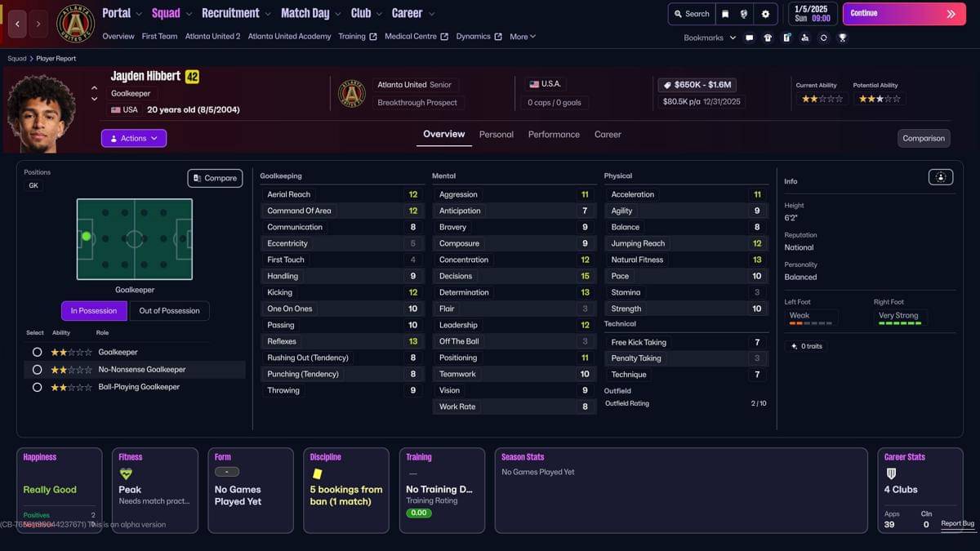Click the globe shield icon near Search

(744, 14)
